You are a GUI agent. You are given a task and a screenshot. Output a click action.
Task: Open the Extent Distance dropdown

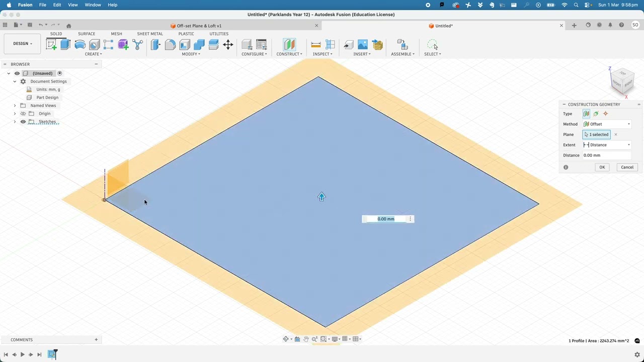[607, 145]
